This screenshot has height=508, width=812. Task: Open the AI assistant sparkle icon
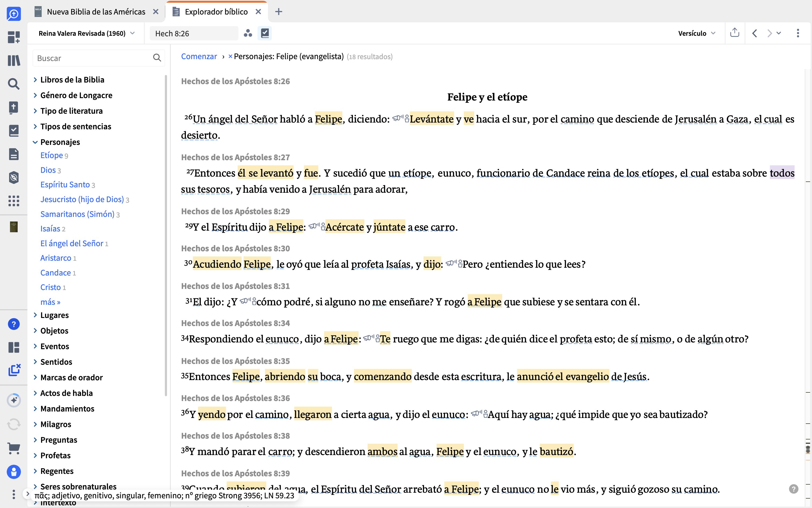pyautogui.click(x=14, y=400)
